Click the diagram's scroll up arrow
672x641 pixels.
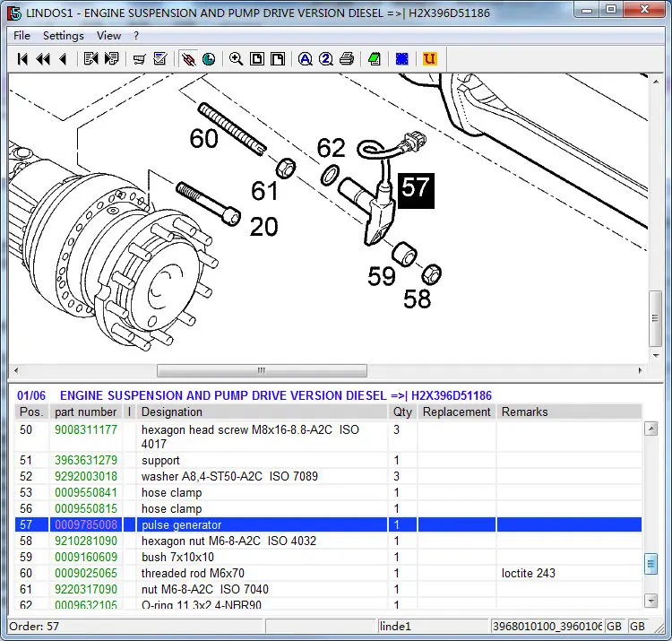[656, 81]
